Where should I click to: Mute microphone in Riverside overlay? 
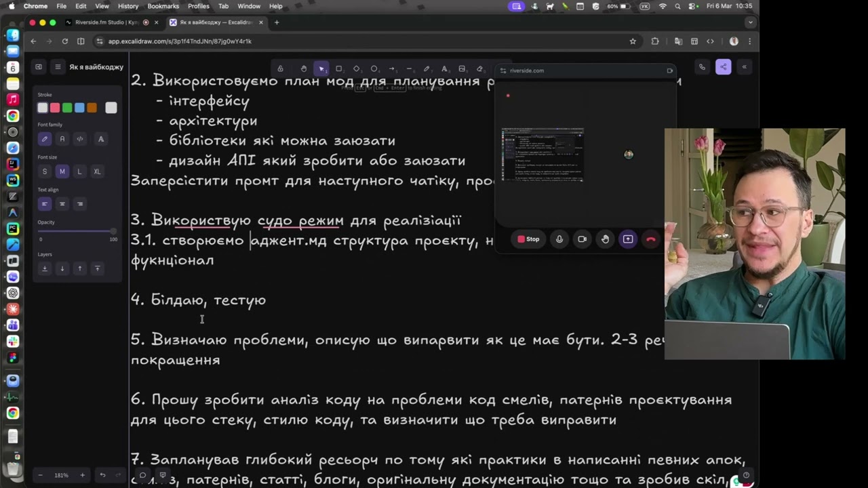click(559, 239)
